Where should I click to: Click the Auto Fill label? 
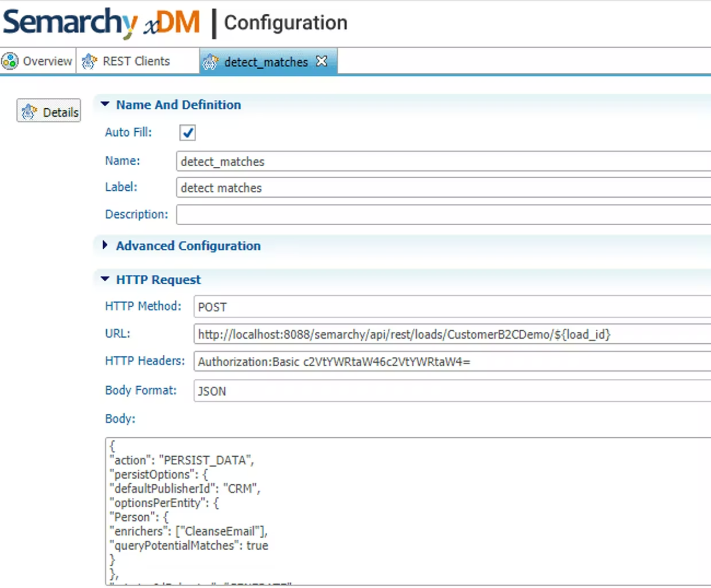coord(128,132)
